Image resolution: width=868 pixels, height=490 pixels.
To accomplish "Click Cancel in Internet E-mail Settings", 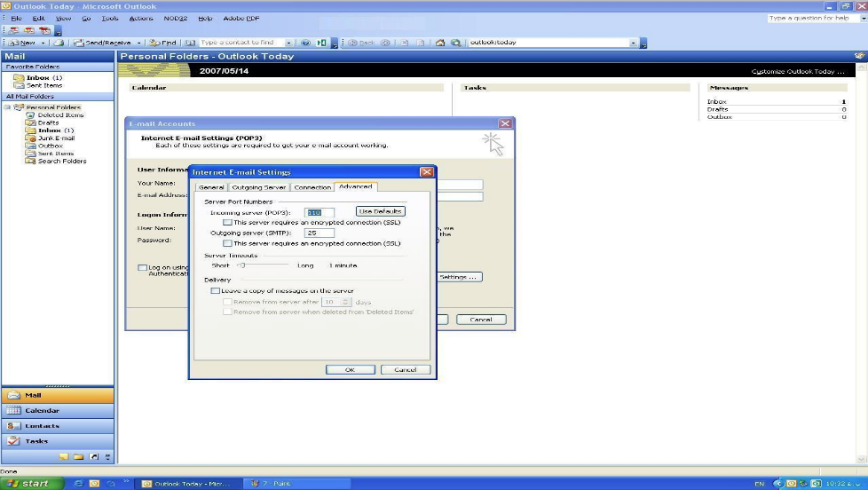I will tap(406, 369).
